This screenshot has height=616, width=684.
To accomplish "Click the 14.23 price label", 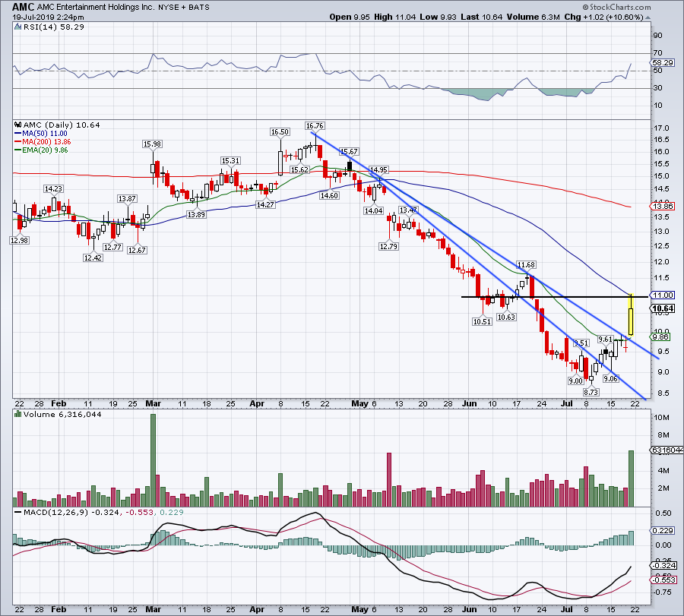I will point(53,189).
